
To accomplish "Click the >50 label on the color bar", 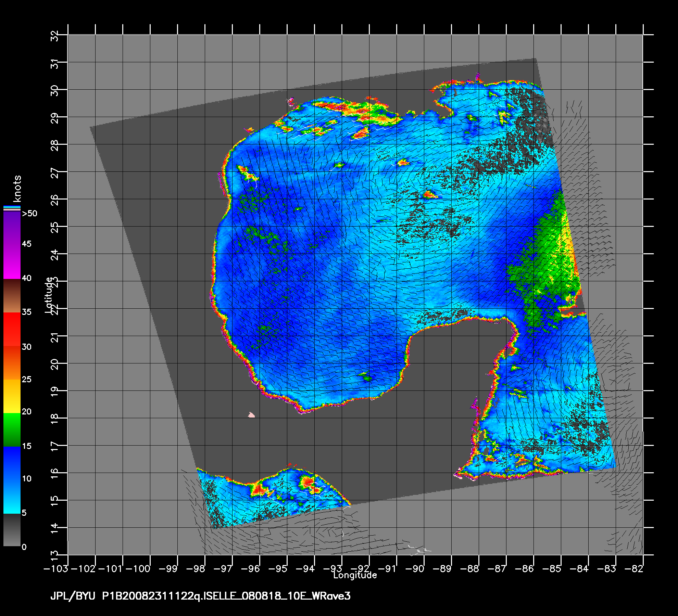I will pos(29,214).
